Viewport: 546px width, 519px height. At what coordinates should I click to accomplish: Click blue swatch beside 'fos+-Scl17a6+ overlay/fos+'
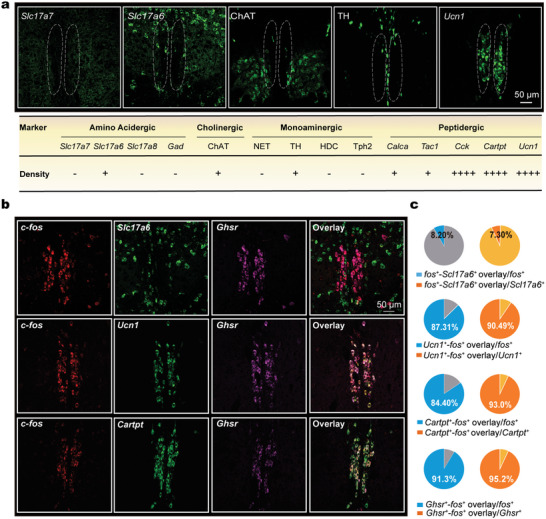[x=419, y=274]
